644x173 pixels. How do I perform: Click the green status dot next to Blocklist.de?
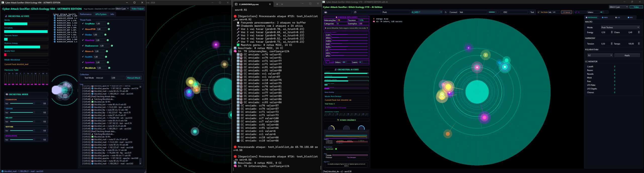(109, 68)
